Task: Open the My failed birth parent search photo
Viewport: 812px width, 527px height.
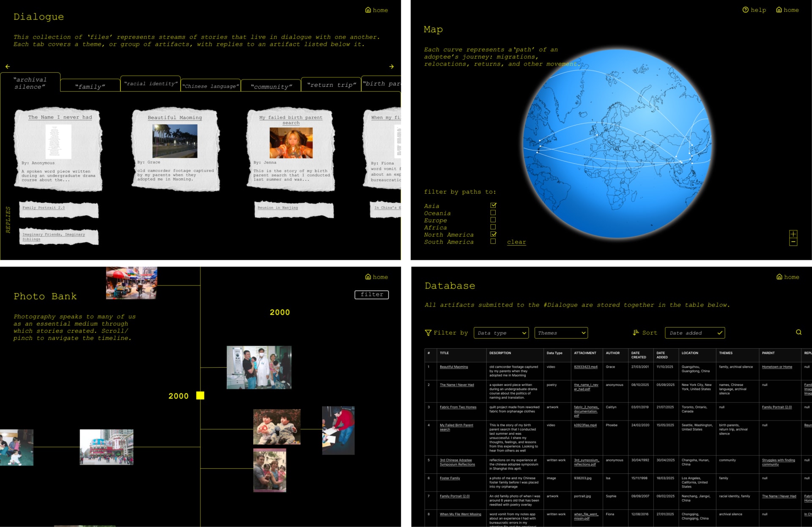Action: (x=291, y=143)
